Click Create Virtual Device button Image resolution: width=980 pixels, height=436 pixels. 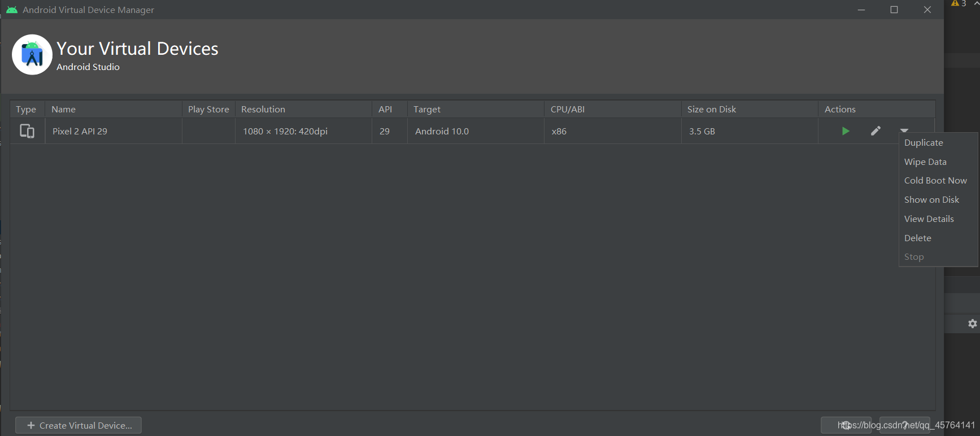point(79,425)
